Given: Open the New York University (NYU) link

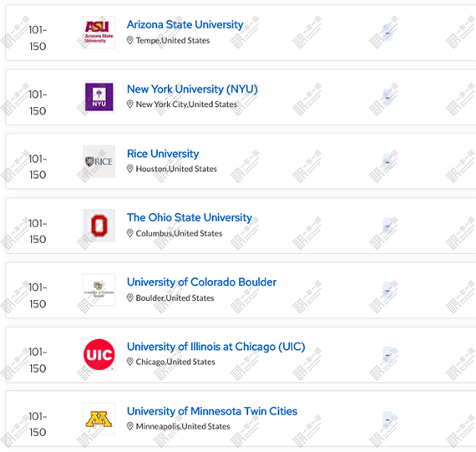Looking at the screenshot, I should [x=192, y=89].
